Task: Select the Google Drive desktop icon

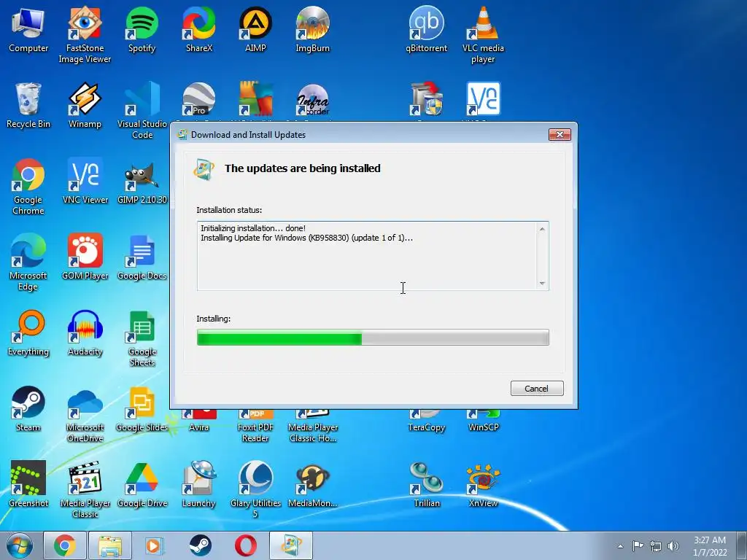Action: 142,485
